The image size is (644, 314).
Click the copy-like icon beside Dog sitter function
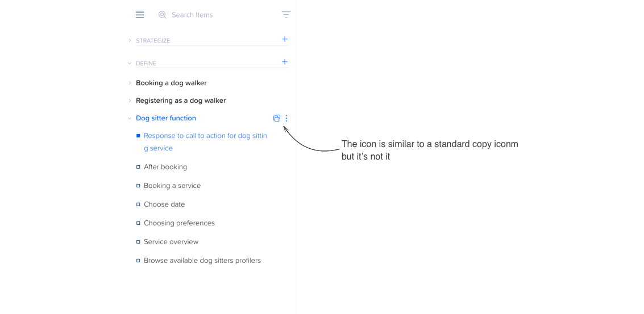tap(277, 118)
